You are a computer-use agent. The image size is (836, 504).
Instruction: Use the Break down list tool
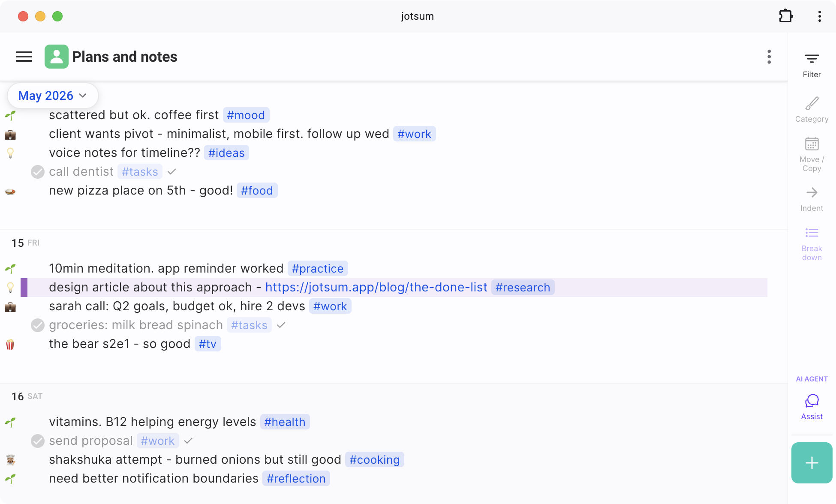tap(812, 244)
